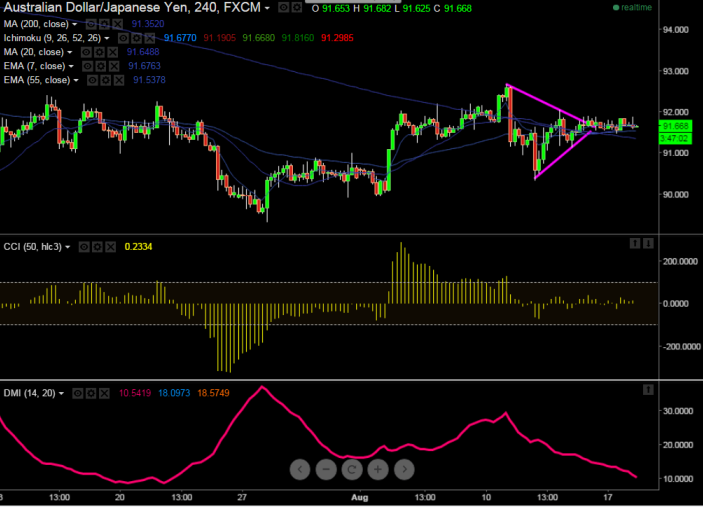This screenshot has width=703, height=507.
Task: Hide the MA (200, close) indicator
Action: click(x=91, y=24)
